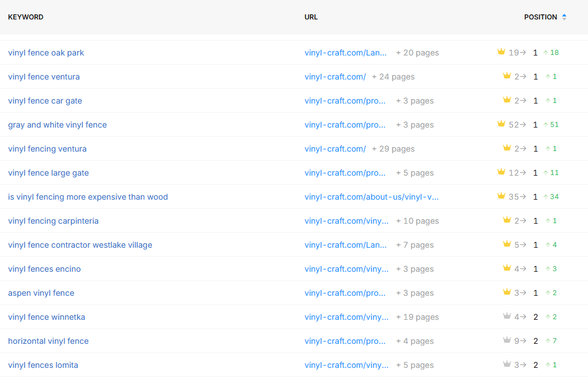This screenshot has width=588, height=377.
Task: Open URL link in westlake village row
Action: click(x=345, y=245)
